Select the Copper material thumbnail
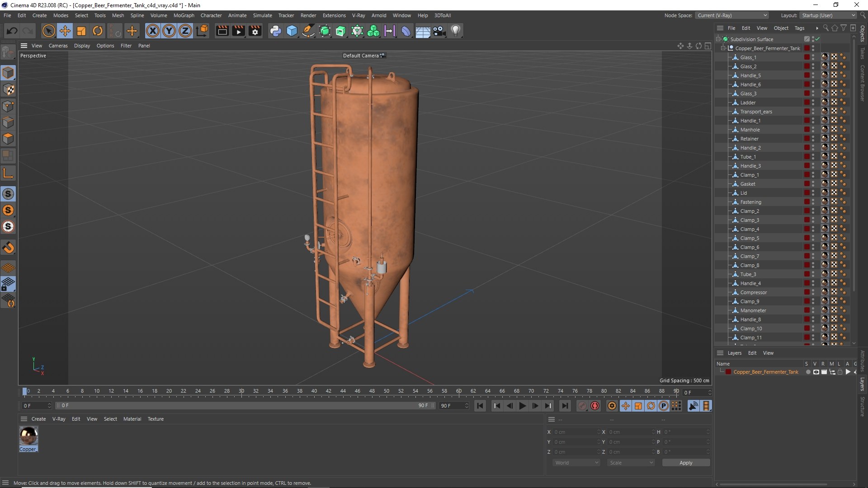The height and width of the screenshot is (488, 868). click(28, 436)
